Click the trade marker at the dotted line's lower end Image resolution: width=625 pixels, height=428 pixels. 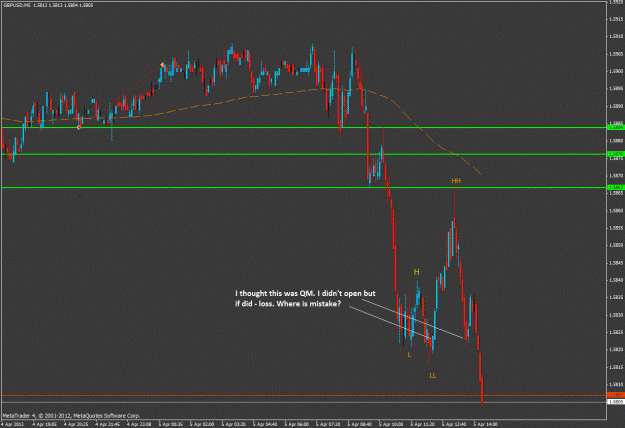coord(79,127)
